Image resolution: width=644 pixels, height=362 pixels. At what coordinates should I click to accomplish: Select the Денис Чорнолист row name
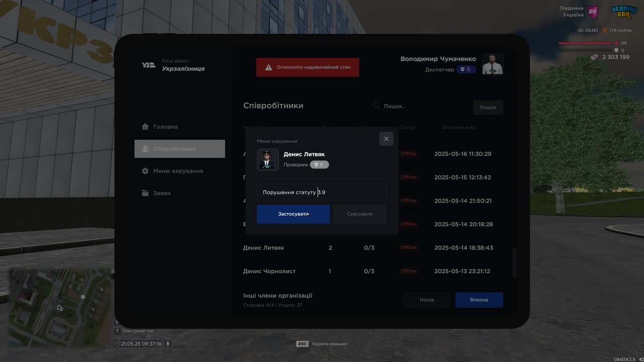(269, 271)
